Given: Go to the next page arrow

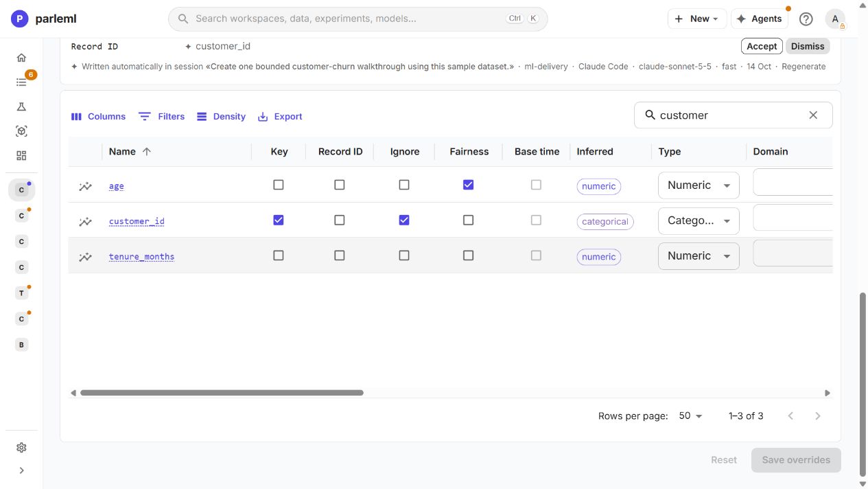Looking at the screenshot, I should click(817, 416).
